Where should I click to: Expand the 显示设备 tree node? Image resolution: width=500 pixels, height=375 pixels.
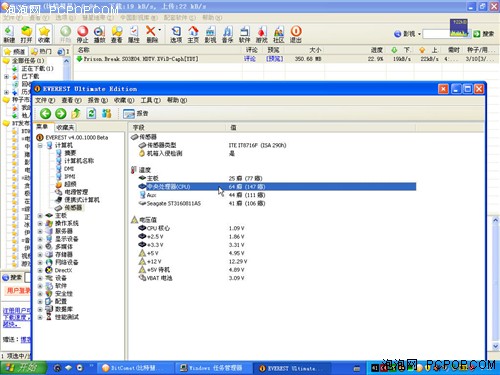(x=40, y=239)
